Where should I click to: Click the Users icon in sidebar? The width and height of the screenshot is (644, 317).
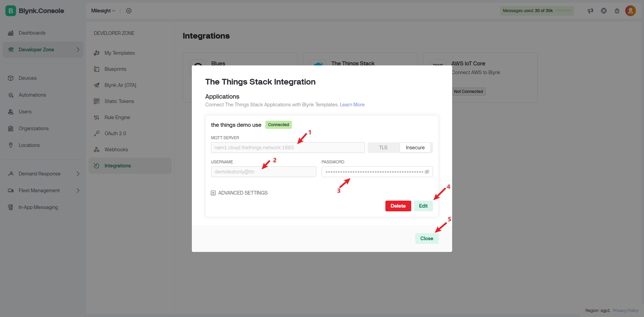pyautogui.click(x=11, y=112)
